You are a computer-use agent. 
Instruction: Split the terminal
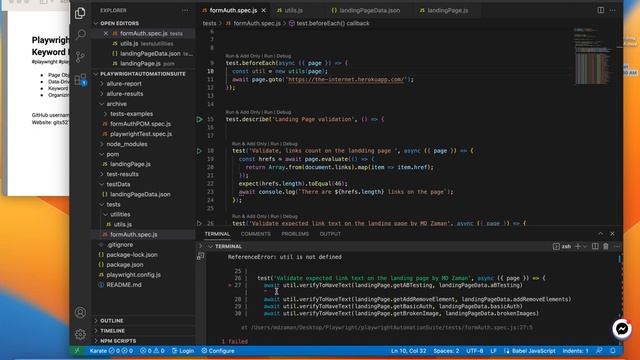[595, 247]
